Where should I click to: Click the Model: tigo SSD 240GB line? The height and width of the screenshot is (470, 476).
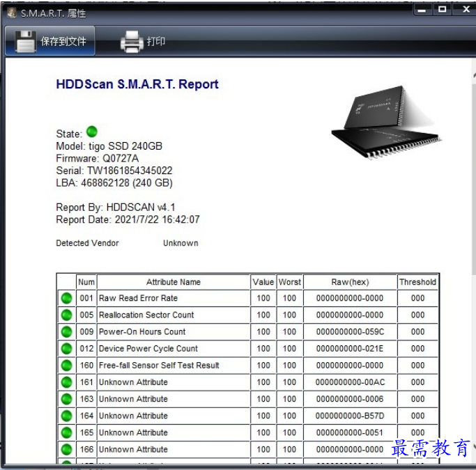point(109,146)
